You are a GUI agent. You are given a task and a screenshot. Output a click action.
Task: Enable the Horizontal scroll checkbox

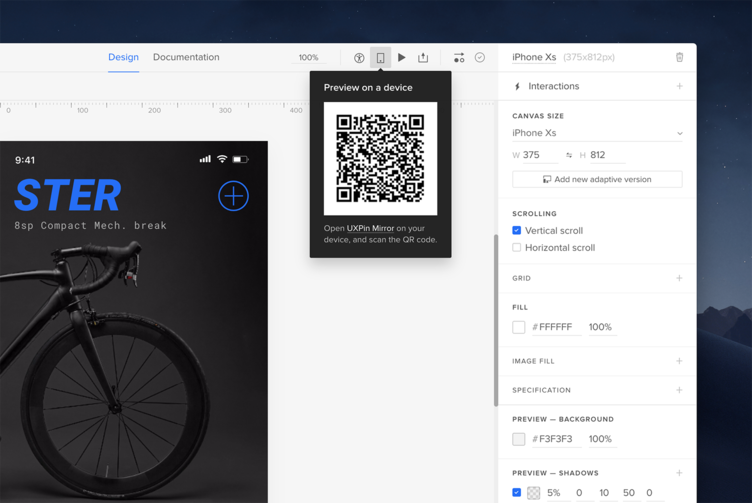pos(517,247)
